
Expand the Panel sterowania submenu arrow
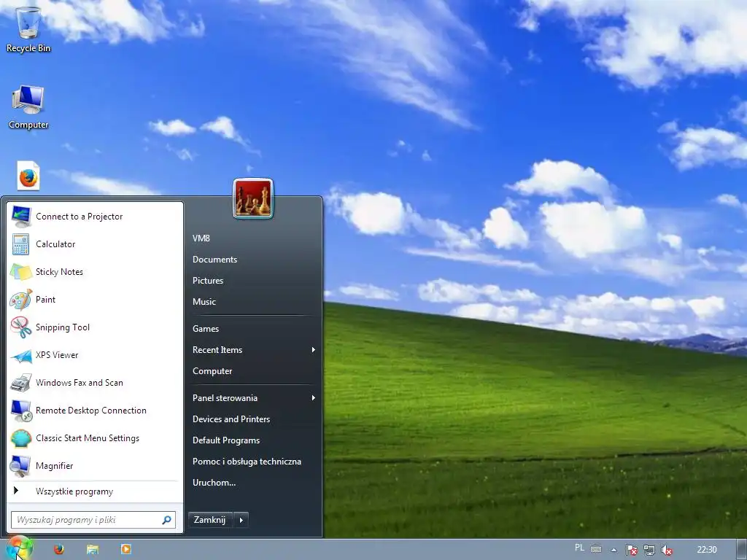pos(313,398)
